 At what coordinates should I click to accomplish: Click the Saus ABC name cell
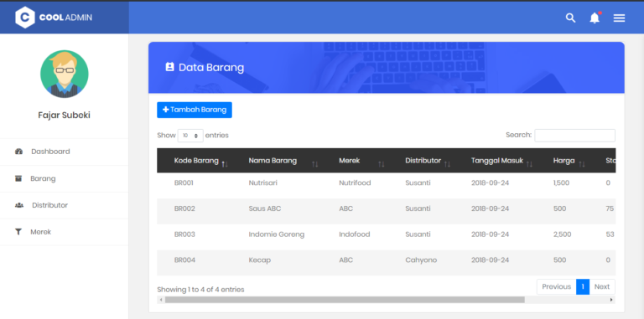265,208
